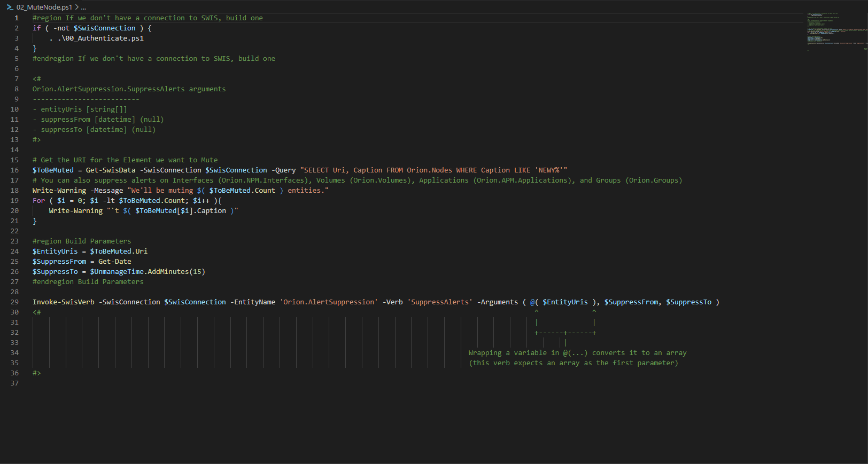Click the 'Invoke-SwisVerb' cmdlet on line 29
The height and width of the screenshot is (464, 868).
pos(64,302)
